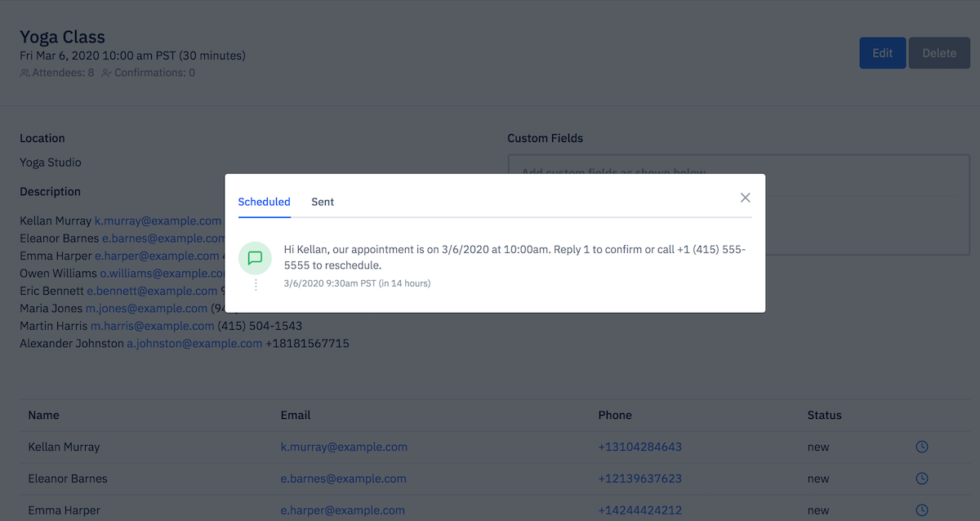The width and height of the screenshot is (980, 521).
Task: Open e.harper@example.com link in the table
Action: (x=342, y=510)
